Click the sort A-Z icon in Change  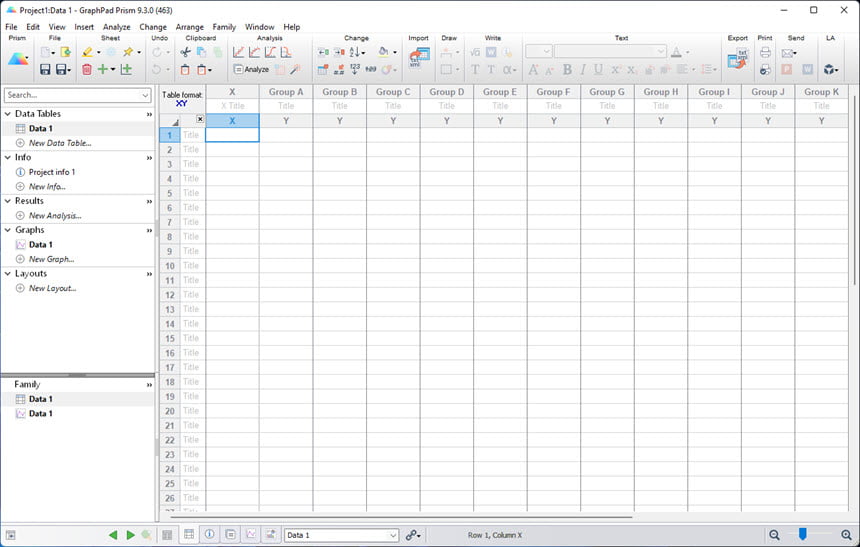tap(355, 52)
